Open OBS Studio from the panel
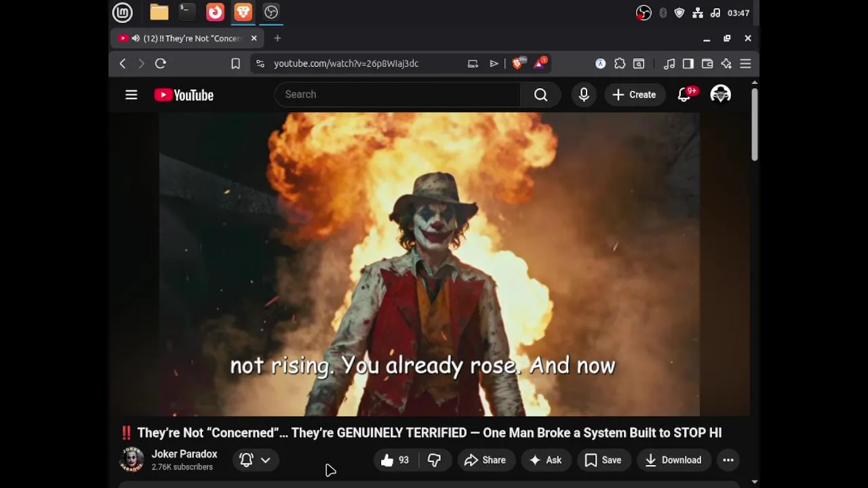The width and height of the screenshot is (868, 488). (x=271, y=12)
